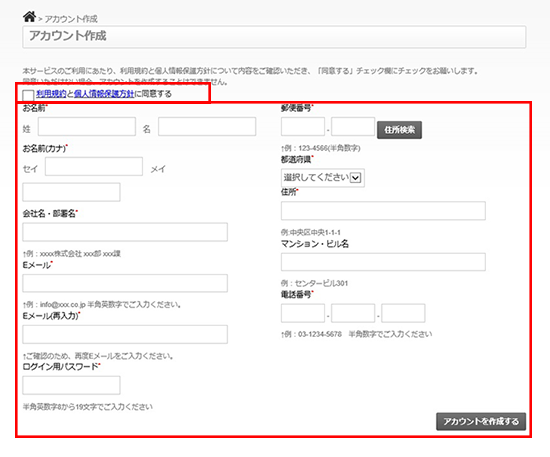
Task: Open the 都道府県 dropdown
Action: (323, 178)
